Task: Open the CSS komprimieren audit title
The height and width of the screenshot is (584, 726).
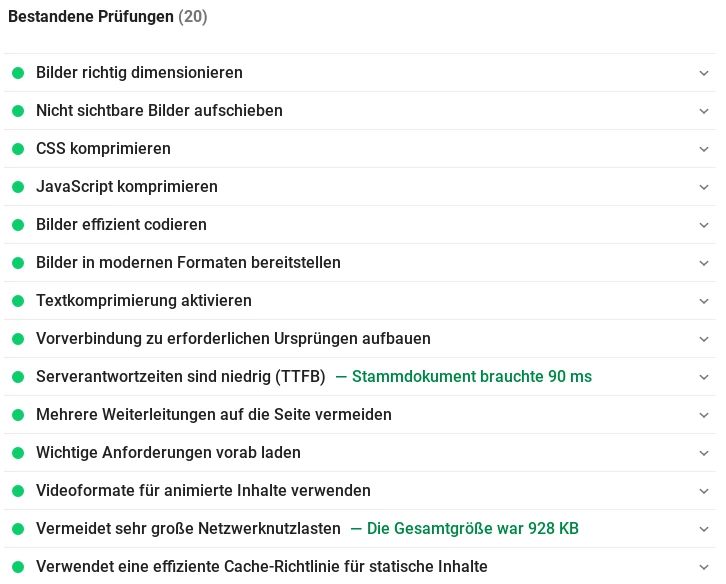Action: pyautogui.click(x=103, y=149)
